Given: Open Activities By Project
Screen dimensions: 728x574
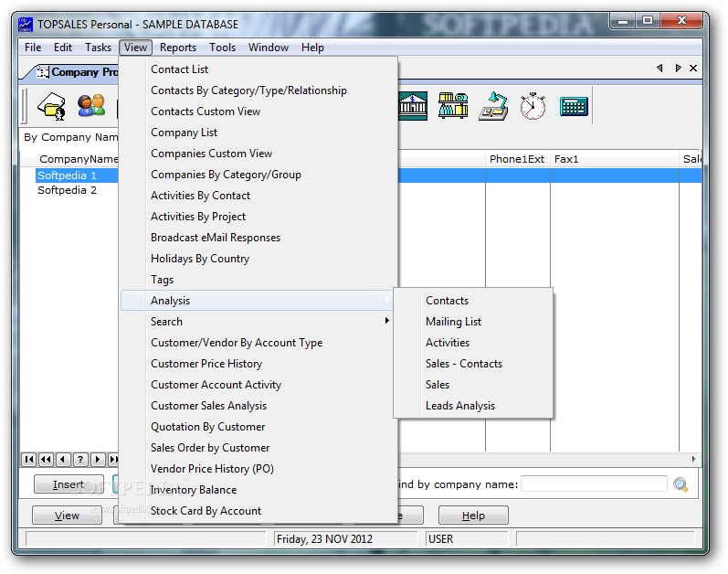Looking at the screenshot, I should coord(258,217).
